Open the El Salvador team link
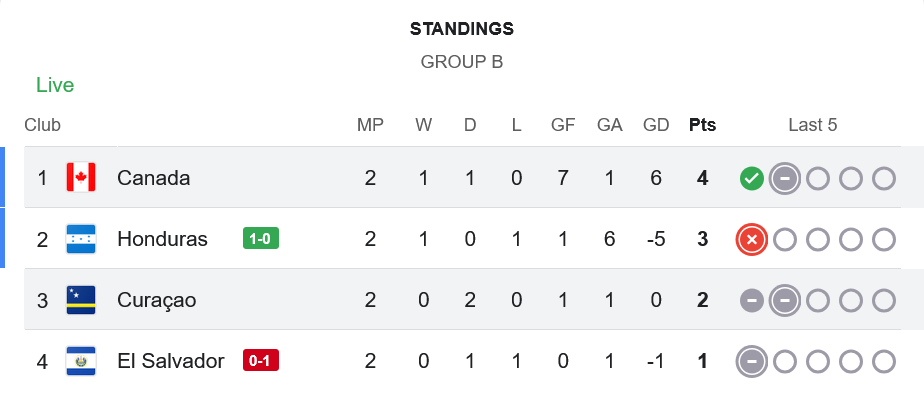The width and height of the screenshot is (924, 408). (170, 361)
